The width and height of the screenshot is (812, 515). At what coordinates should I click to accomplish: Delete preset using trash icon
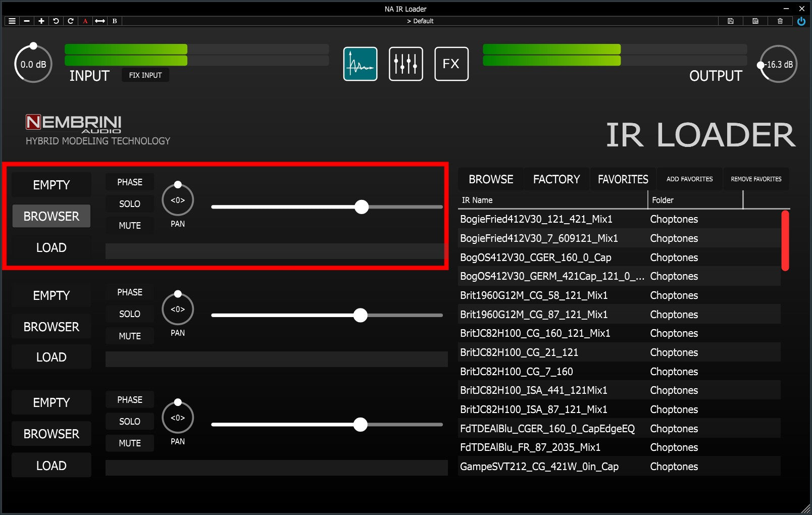780,21
